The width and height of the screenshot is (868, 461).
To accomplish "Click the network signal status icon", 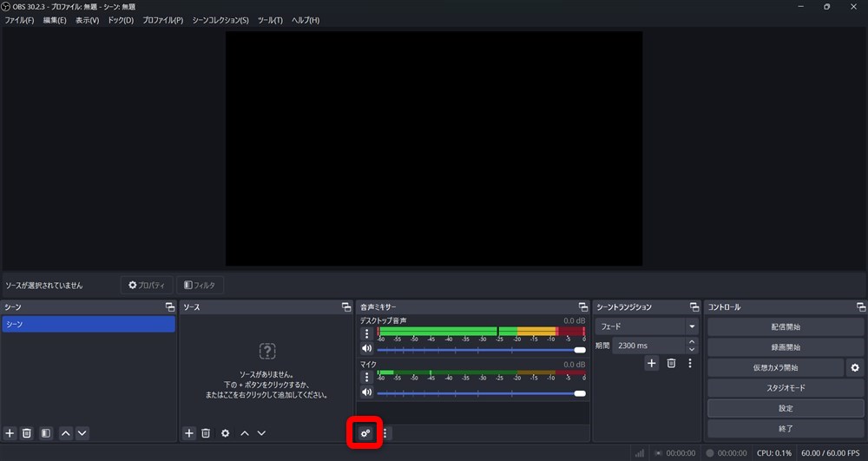I will point(640,453).
